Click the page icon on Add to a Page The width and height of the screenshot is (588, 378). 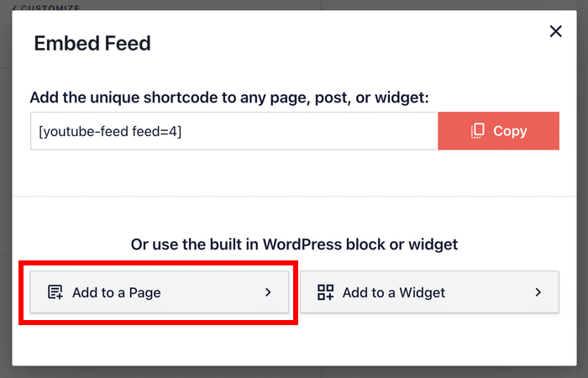pyautogui.click(x=55, y=292)
